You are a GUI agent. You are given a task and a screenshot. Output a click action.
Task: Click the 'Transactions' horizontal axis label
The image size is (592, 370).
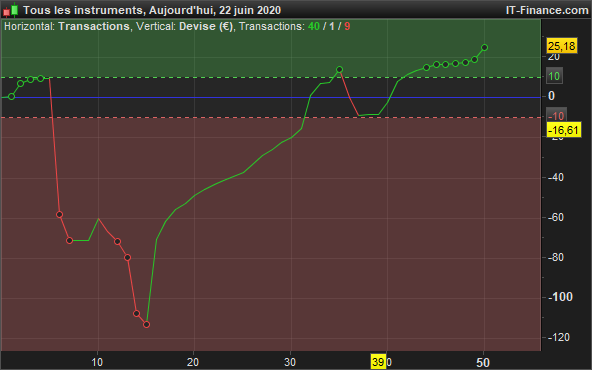coord(94,26)
